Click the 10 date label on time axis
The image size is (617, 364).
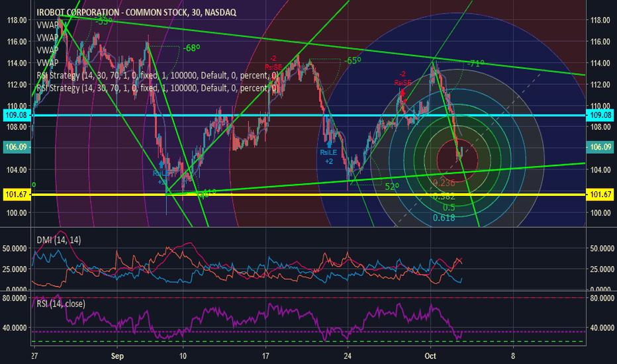[183, 356]
